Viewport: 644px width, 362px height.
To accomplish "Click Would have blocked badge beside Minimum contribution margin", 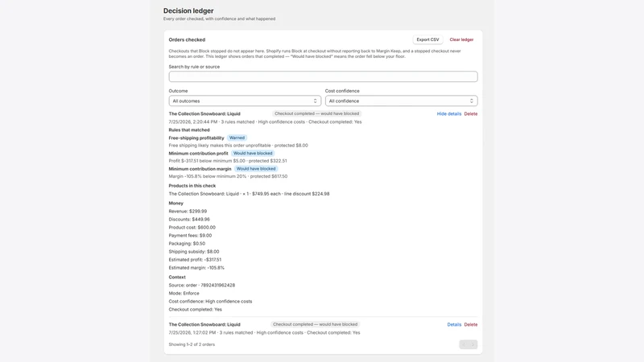I will [256, 169].
